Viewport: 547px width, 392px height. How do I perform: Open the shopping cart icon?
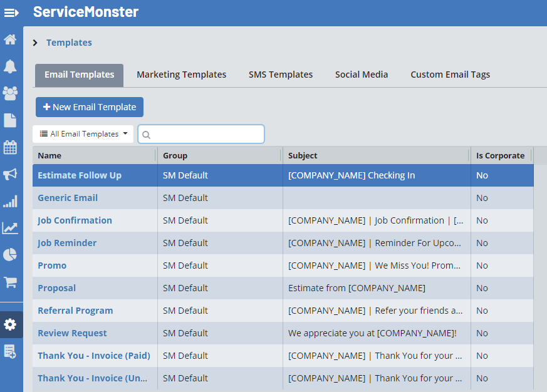click(x=11, y=282)
